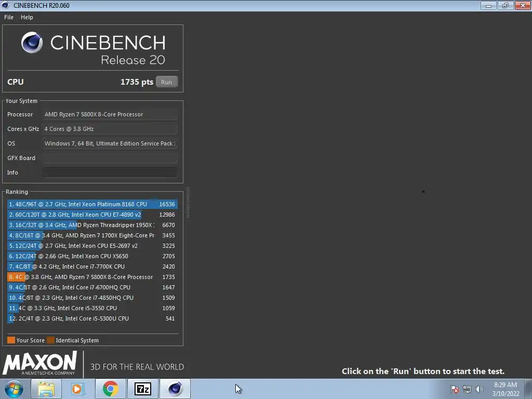Click the Cinebench title bar icon

[5, 5]
